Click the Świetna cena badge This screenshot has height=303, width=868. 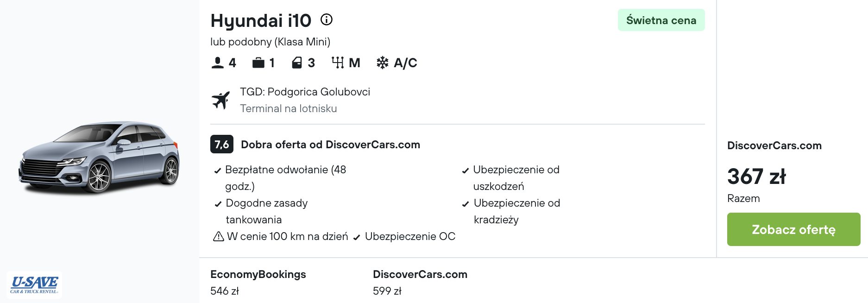point(661,20)
